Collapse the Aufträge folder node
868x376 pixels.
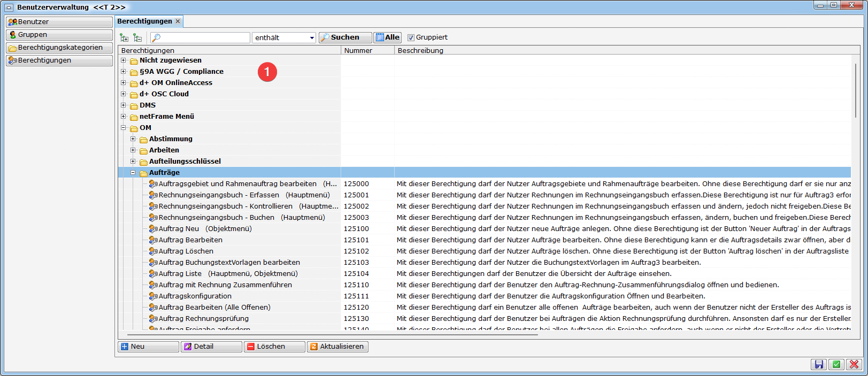click(133, 173)
